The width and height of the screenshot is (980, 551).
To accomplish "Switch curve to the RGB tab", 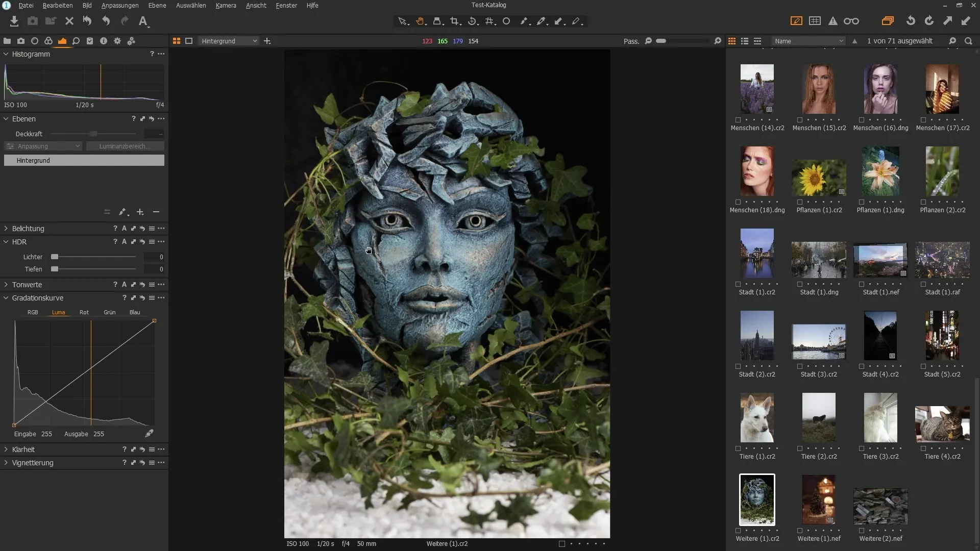I will pos(33,312).
